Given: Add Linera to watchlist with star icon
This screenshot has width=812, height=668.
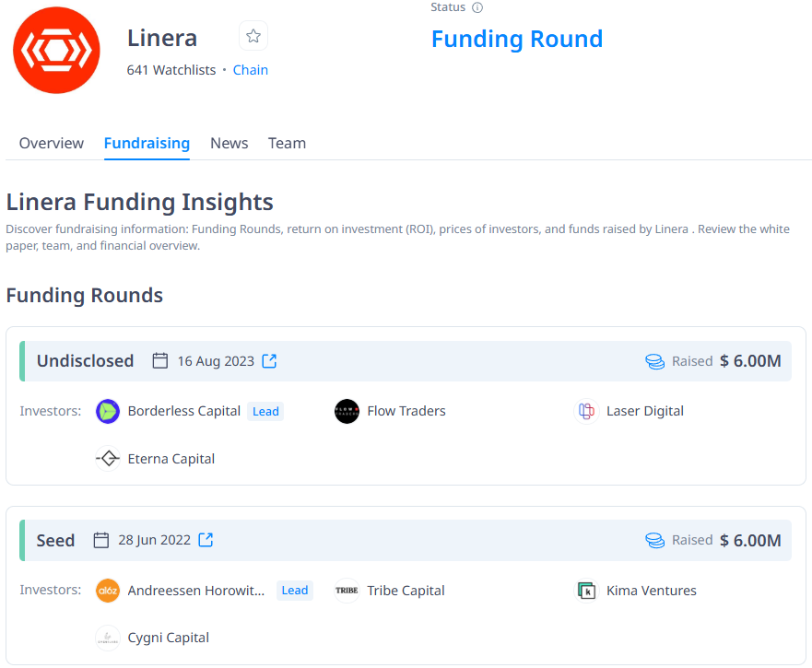Looking at the screenshot, I should pyautogui.click(x=253, y=36).
